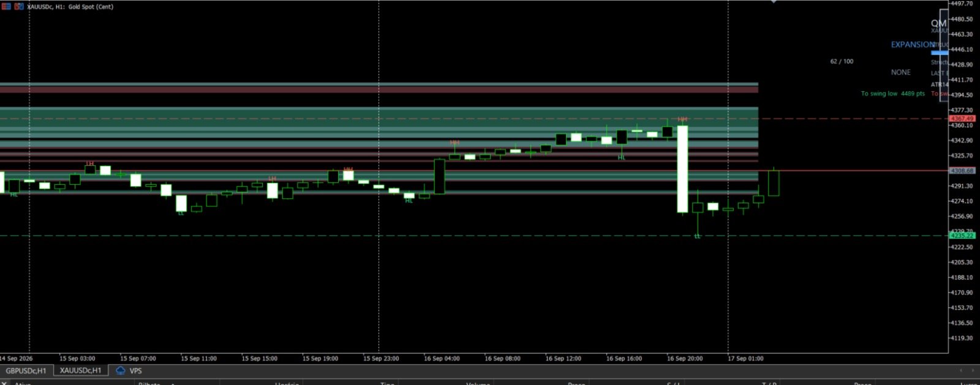Click the NONE status label
Screen dimensions: 980x385
pyautogui.click(x=900, y=72)
